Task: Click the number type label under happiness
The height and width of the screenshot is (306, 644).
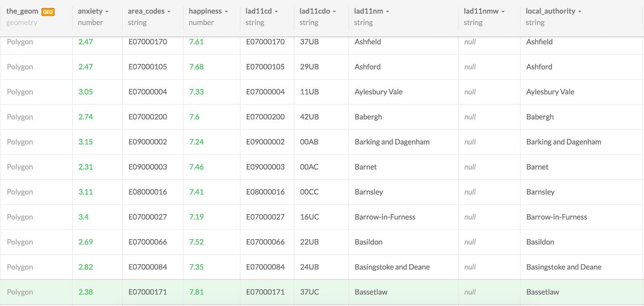Action: (x=201, y=23)
